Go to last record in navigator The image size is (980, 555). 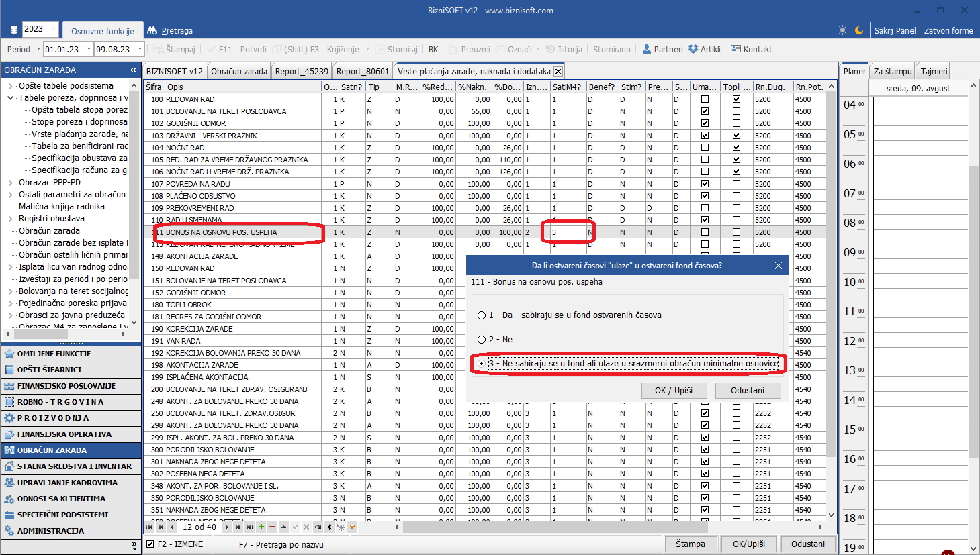pyautogui.click(x=249, y=527)
